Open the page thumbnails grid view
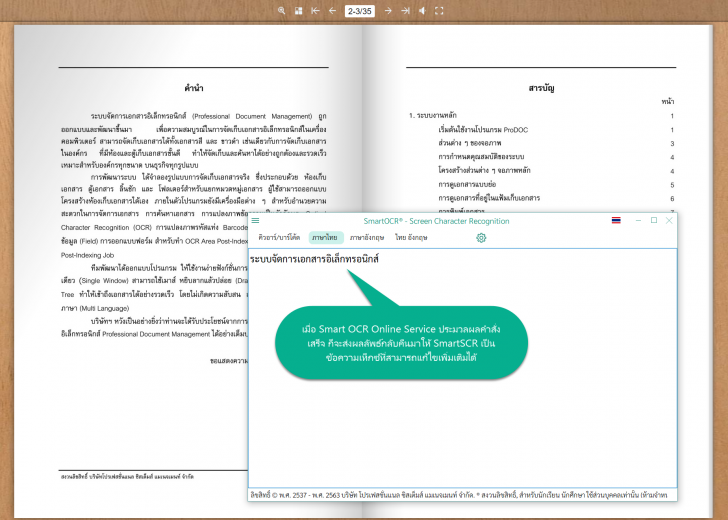 pos(299,11)
